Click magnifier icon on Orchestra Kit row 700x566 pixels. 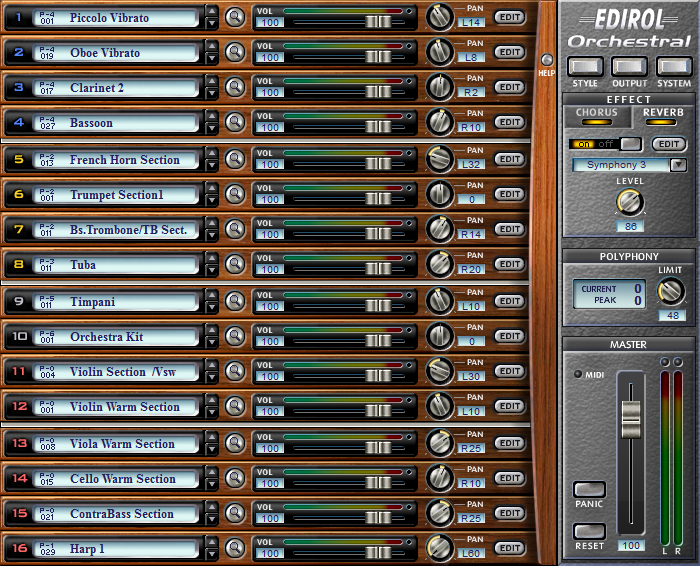[x=234, y=336]
